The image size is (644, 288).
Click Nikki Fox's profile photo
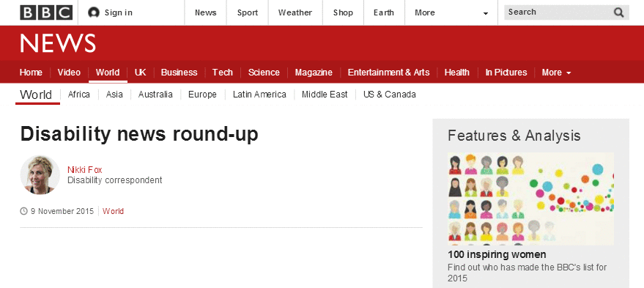40,174
